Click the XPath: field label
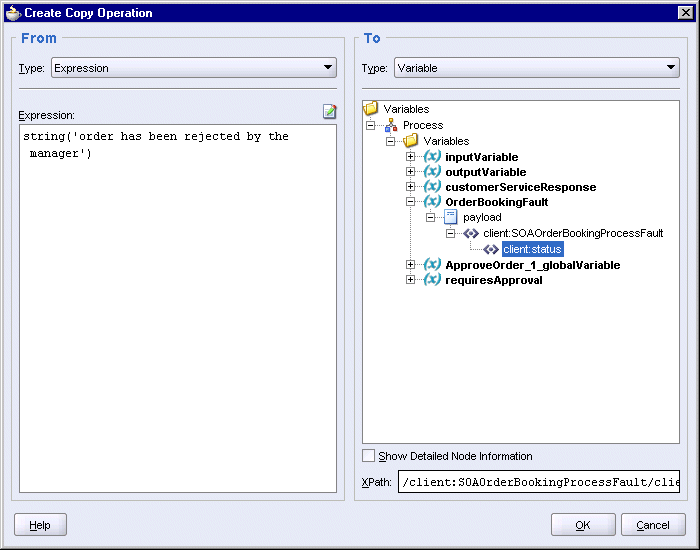Image resolution: width=700 pixels, height=550 pixels. [x=376, y=482]
